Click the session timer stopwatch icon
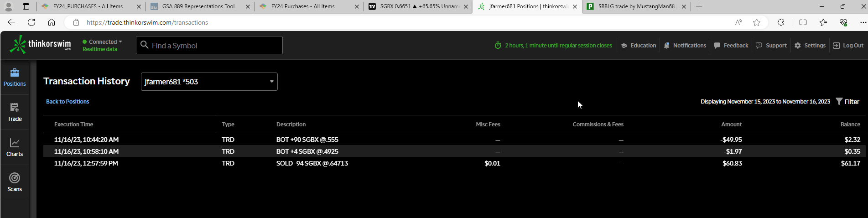Viewport: 868px width, 218px height. click(498, 45)
